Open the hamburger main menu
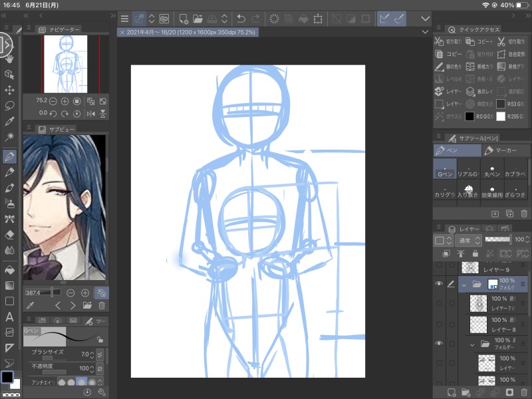The image size is (532, 399). [124, 19]
